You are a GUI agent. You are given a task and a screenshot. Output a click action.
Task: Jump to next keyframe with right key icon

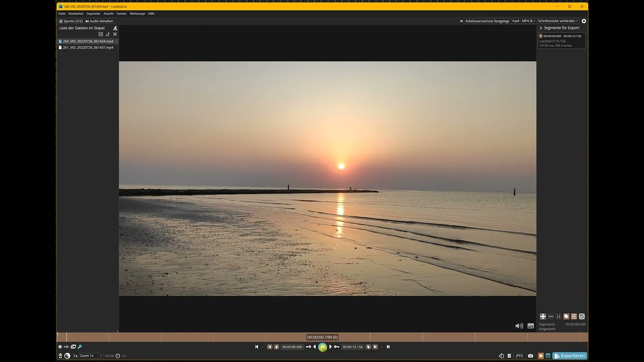(337, 347)
